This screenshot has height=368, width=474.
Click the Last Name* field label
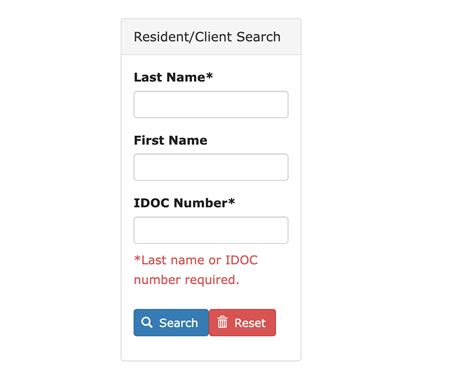(173, 77)
